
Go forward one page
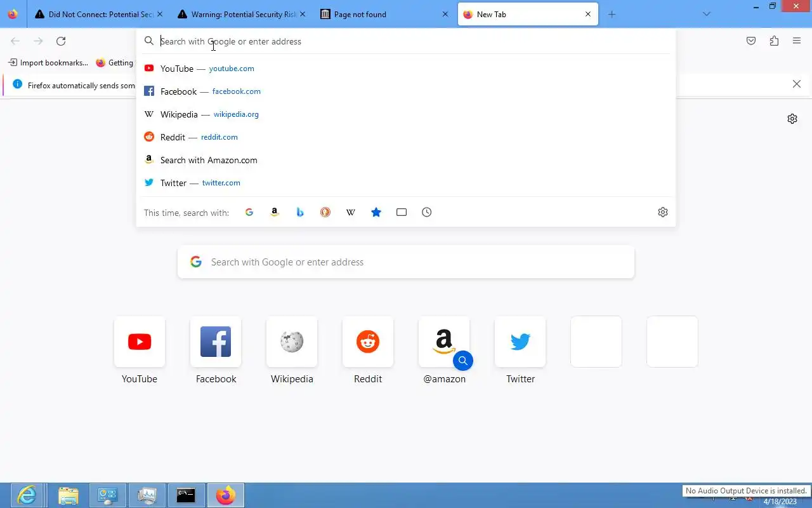point(38,41)
